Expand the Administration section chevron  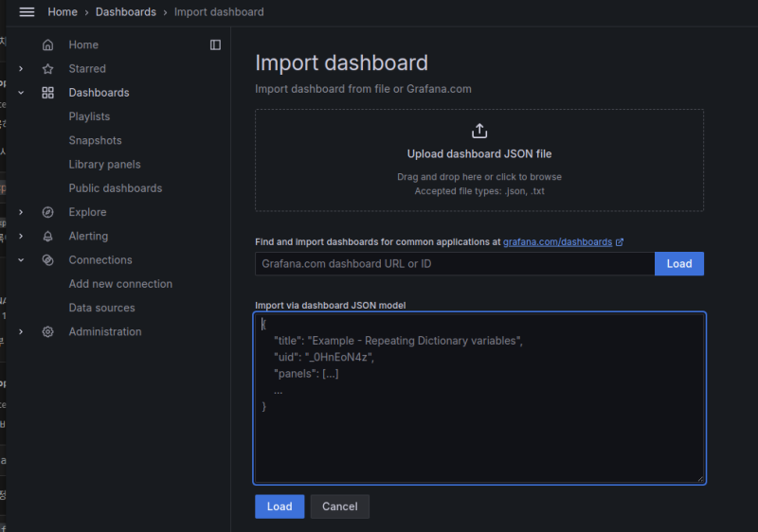click(21, 332)
